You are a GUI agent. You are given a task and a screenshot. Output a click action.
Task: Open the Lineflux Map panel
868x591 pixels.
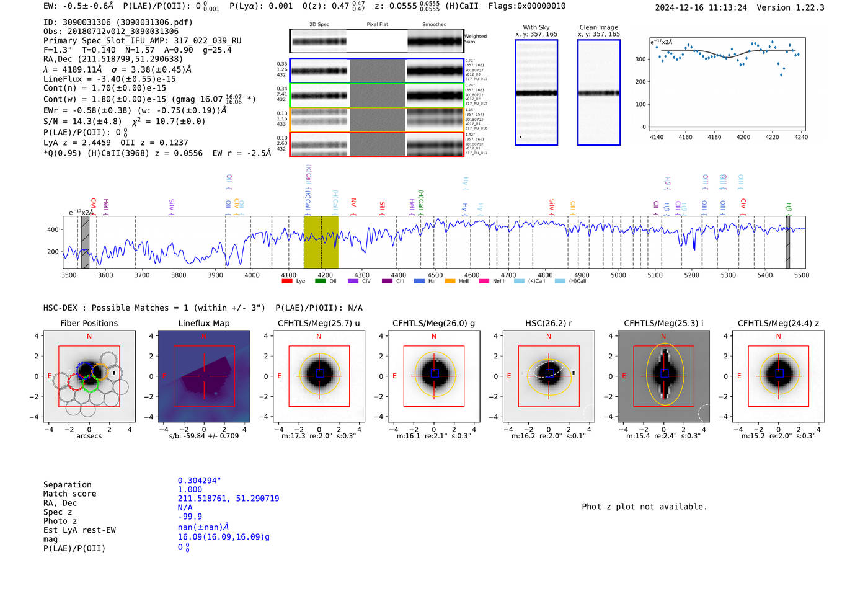(204, 376)
